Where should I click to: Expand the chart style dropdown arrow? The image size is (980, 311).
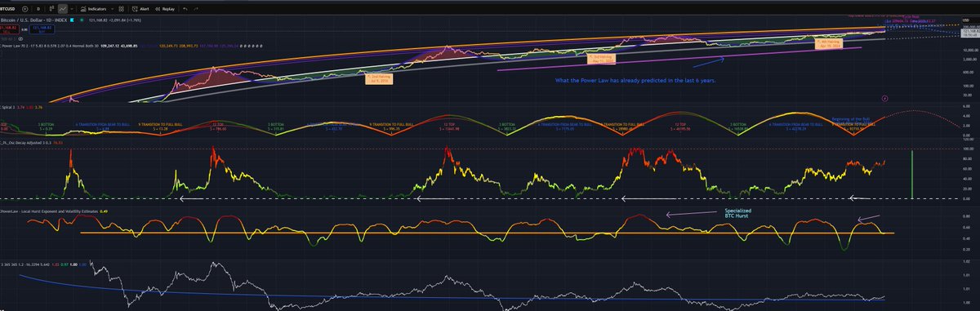(x=72, y=9)
